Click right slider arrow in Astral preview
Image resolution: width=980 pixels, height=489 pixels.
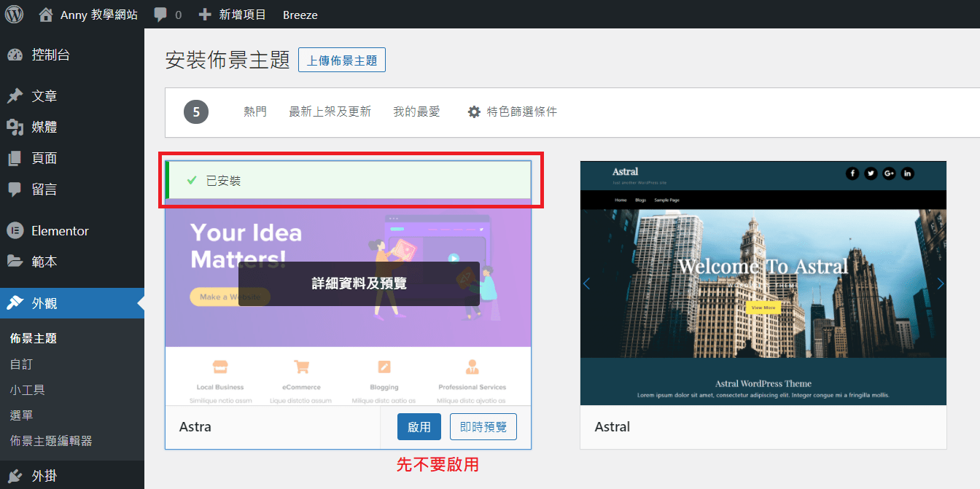940,283
